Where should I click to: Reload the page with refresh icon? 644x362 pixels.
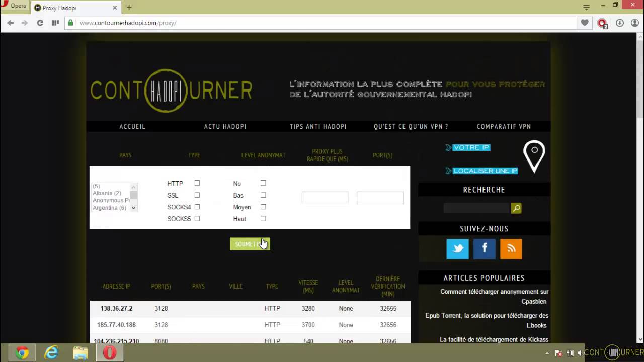tap(40, 23)
